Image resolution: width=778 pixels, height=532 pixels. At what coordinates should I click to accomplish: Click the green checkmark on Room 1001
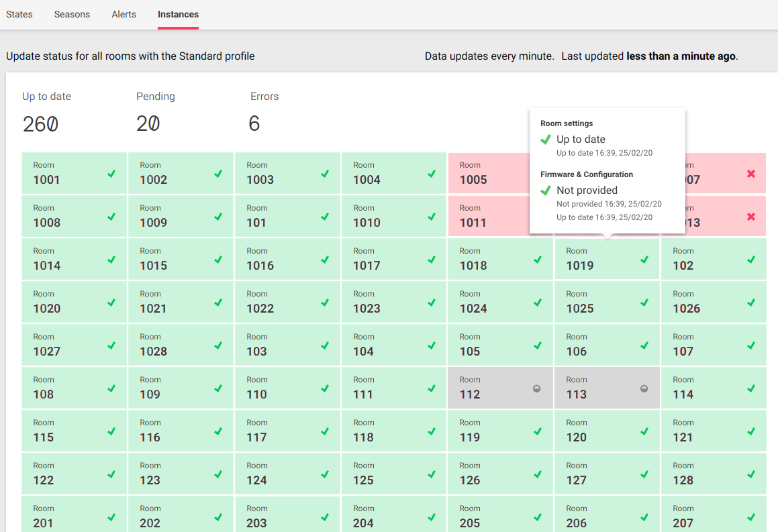(x=111, y=173)
